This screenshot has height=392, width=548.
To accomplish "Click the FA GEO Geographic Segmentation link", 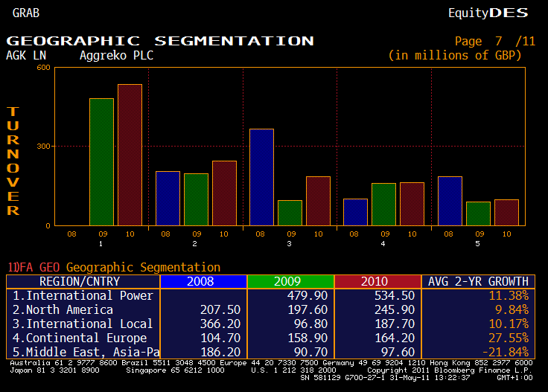I will pos(114,267).
